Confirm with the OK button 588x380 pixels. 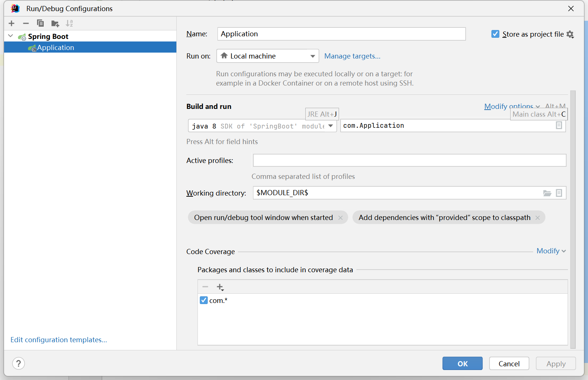click(462, 363)
